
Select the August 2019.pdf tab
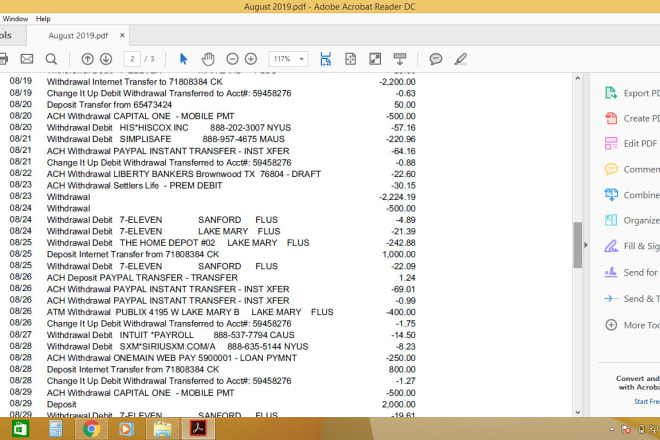point(78,36)
